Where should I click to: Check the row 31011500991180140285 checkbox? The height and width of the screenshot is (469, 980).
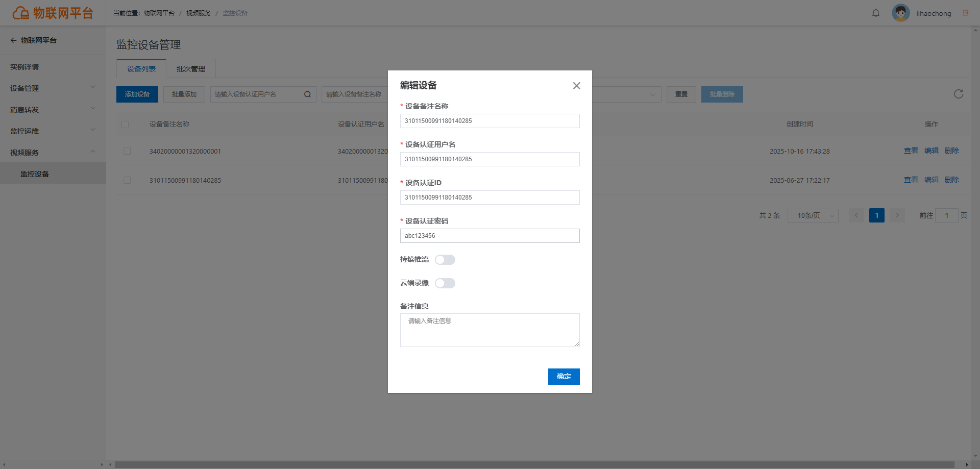pos(127,181)
